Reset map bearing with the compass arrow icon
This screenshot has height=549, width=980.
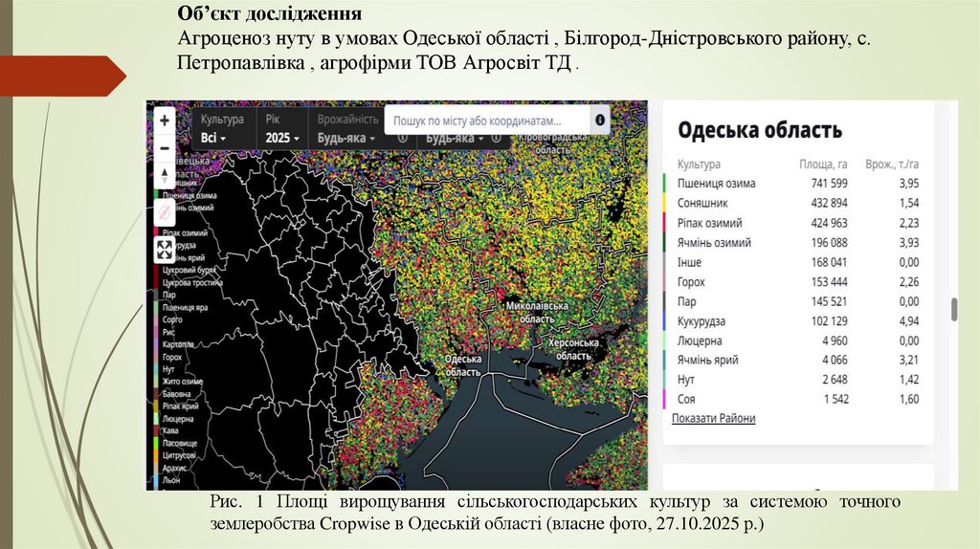(x=165, y=175)
